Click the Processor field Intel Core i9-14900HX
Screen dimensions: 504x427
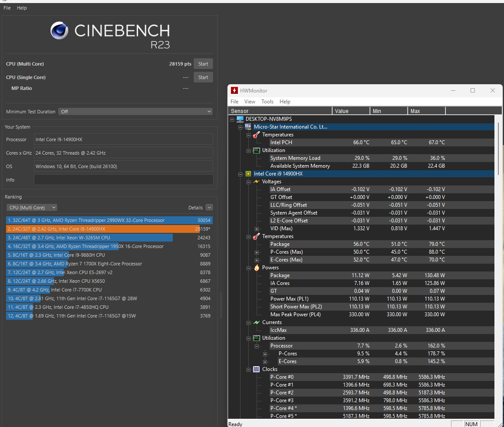point(124,139)
